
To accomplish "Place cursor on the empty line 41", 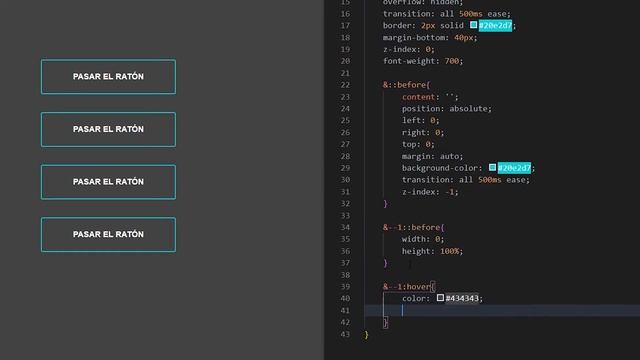I will pyautogui.click(x=502, y=310).
